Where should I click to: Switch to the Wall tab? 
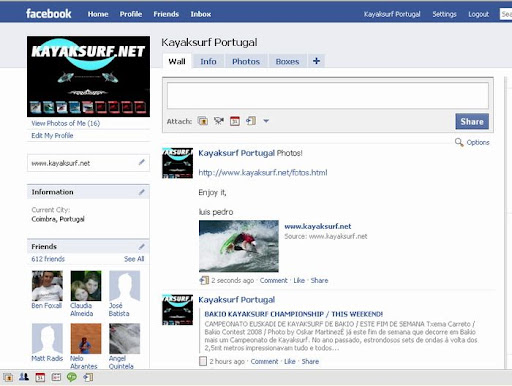pos(177,61)
